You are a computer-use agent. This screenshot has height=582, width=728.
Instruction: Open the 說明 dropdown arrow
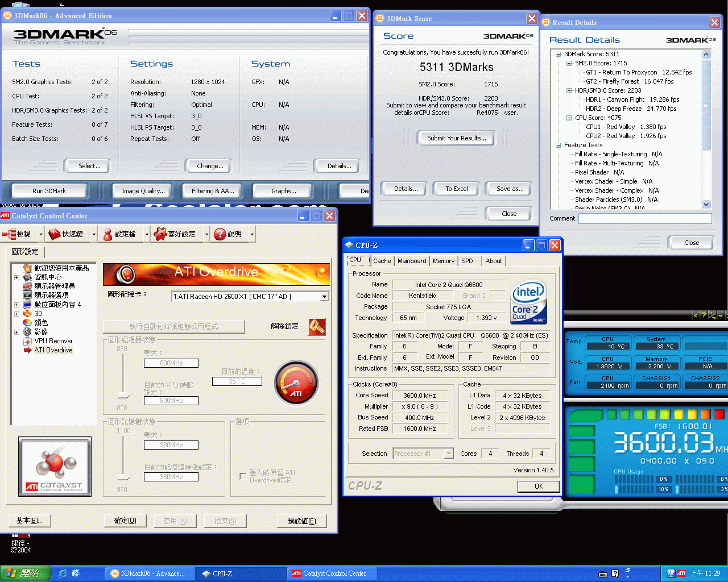click(252, 234)
